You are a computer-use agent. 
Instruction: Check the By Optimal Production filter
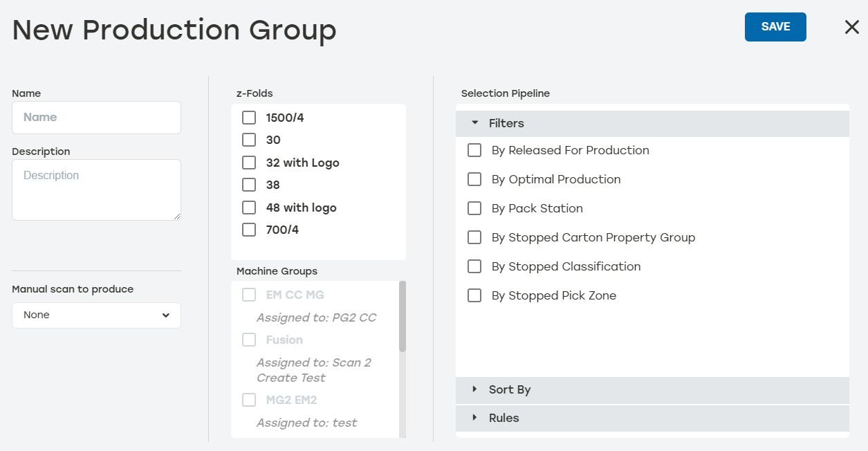click(x=474, y=179)
